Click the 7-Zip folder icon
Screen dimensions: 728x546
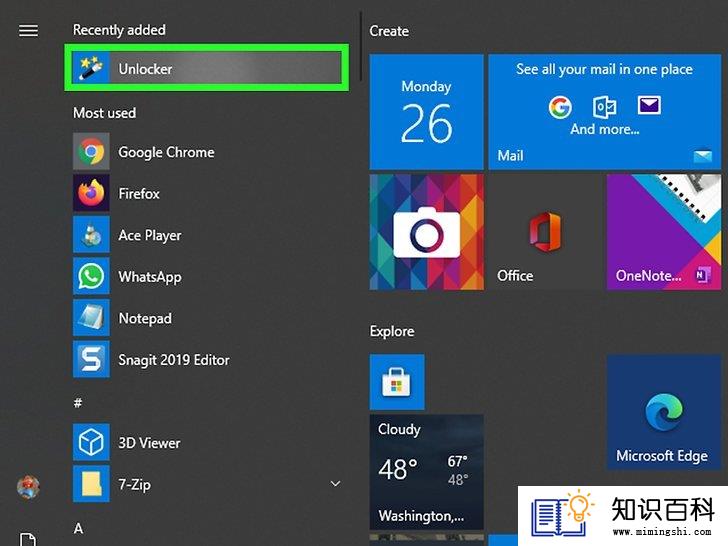pyautogui.click(x=91, y=484)
